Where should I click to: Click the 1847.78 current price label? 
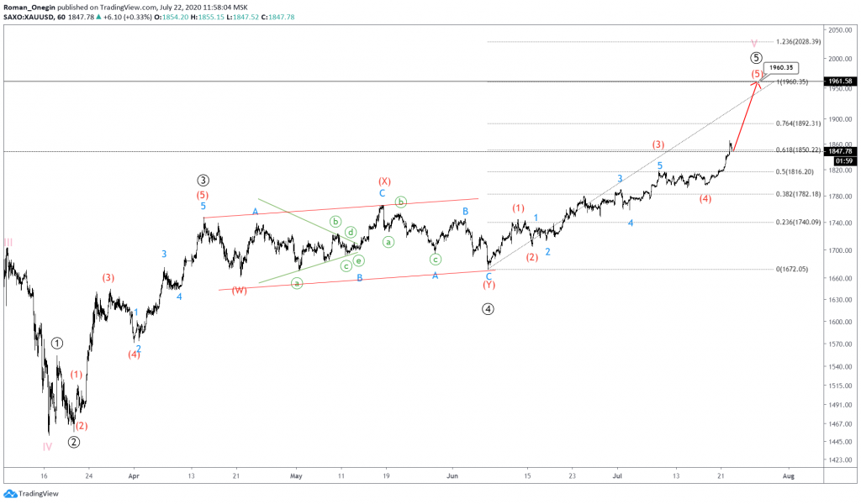839,151
